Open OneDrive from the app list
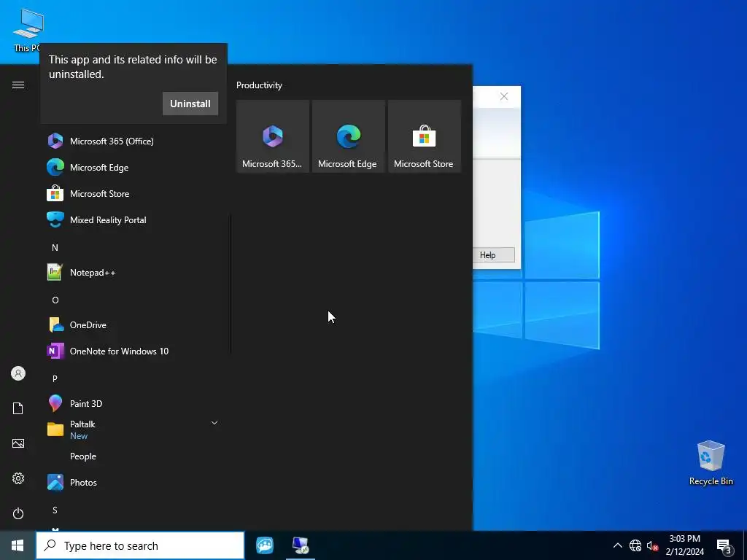 click(133, 324)
